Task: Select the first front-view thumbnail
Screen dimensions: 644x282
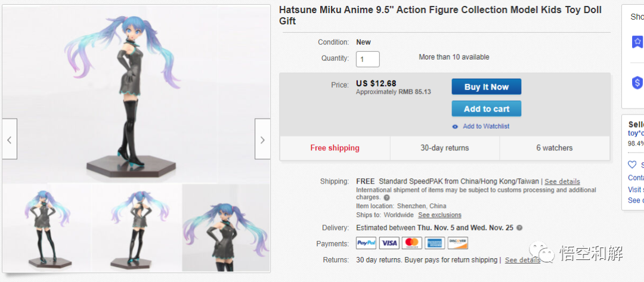Action: point(47,228)
